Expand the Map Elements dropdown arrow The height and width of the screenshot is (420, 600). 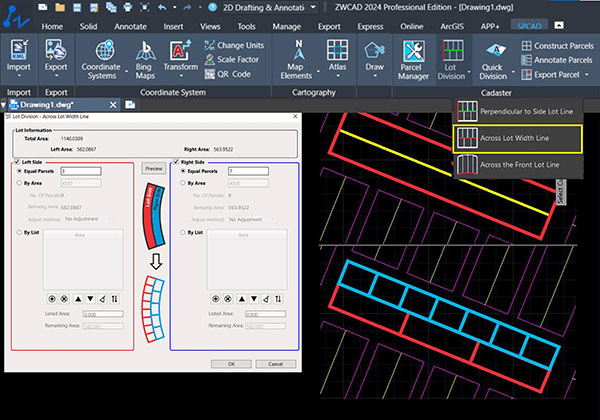318,71
